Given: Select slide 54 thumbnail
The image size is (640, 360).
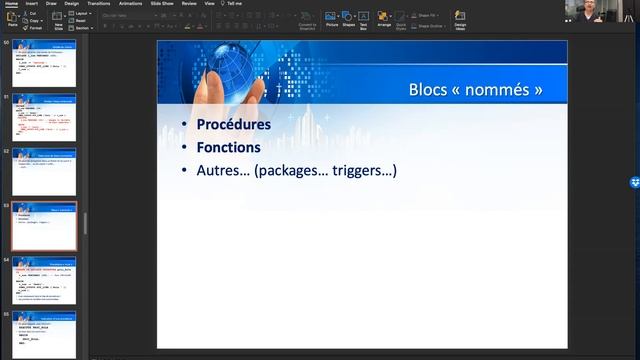Looking at the screenshot, I should coord(44,280).
